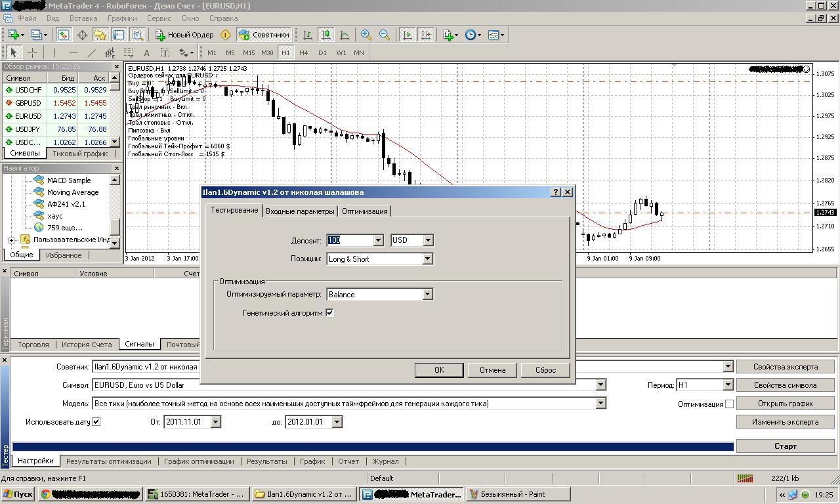Open the Депозит amount dropdown
The width and height of the screenshot is (840, 504).
(x=378, y=240)
